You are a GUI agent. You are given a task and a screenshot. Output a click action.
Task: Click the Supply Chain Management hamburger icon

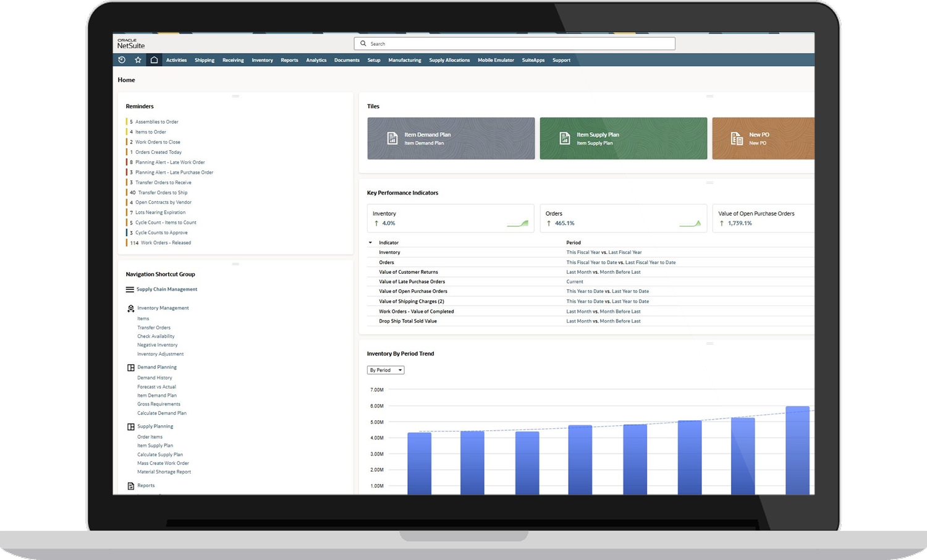click(129, 289)
